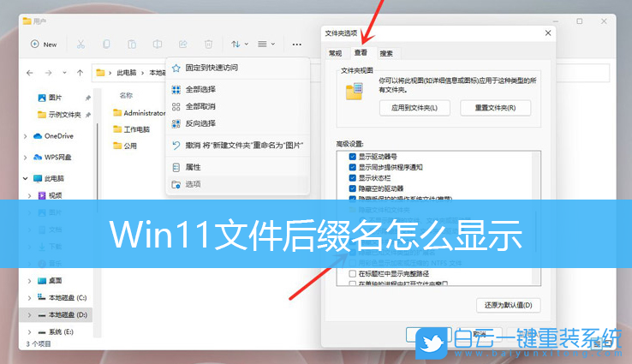The height and width of the screenshot is (364, 632).
Task: Go forward with the right arrow
Action: tap(48, 73)
